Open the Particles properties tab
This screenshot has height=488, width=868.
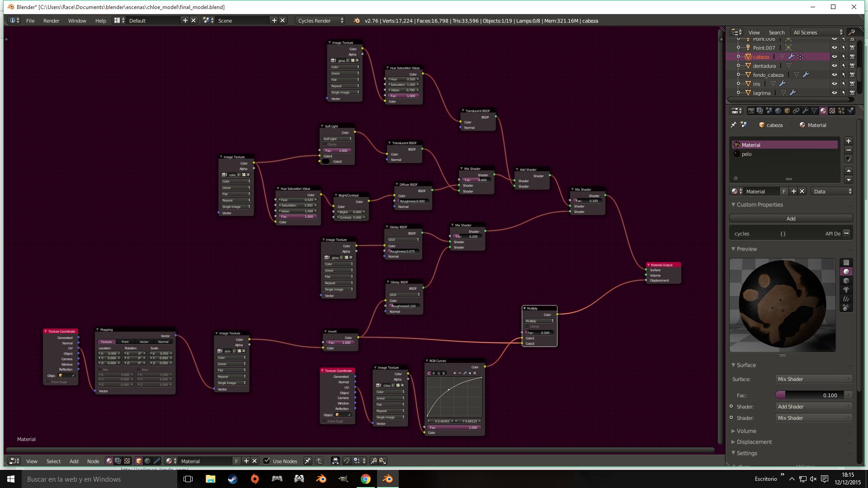841,111
